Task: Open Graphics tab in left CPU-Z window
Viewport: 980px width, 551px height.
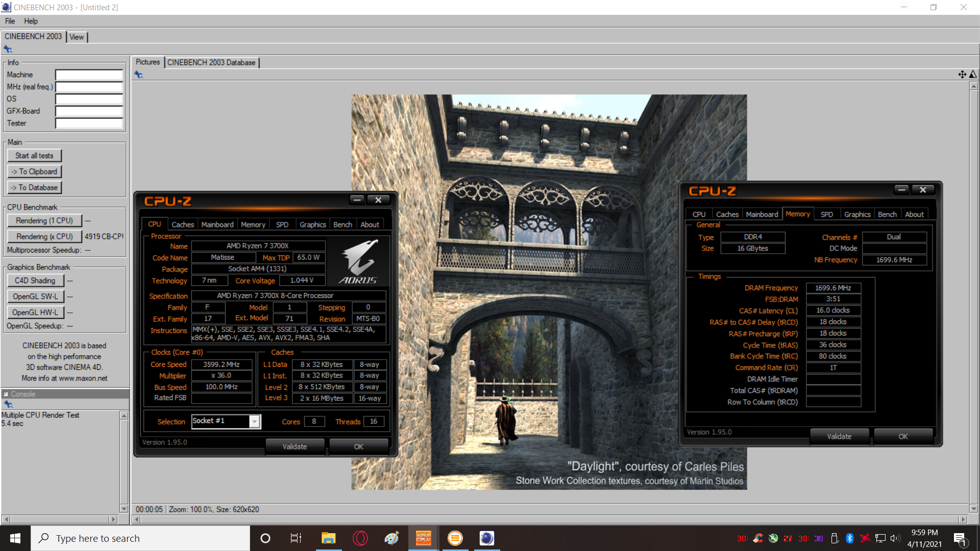Action: (x=313, y=224)
